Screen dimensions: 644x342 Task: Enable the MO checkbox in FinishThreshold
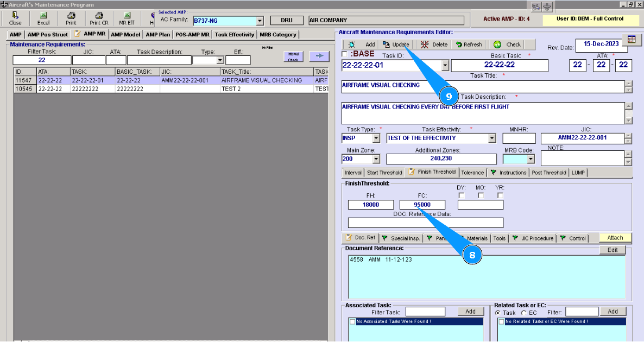481,195
